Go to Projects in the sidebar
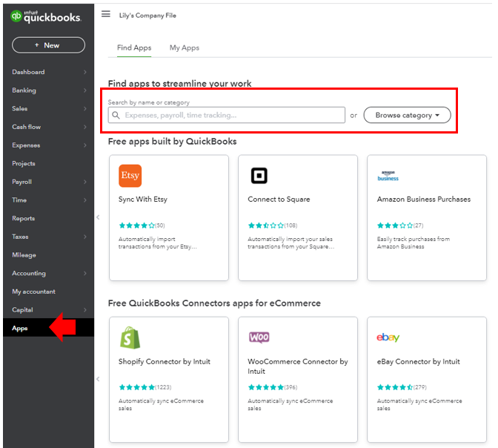 24,163
